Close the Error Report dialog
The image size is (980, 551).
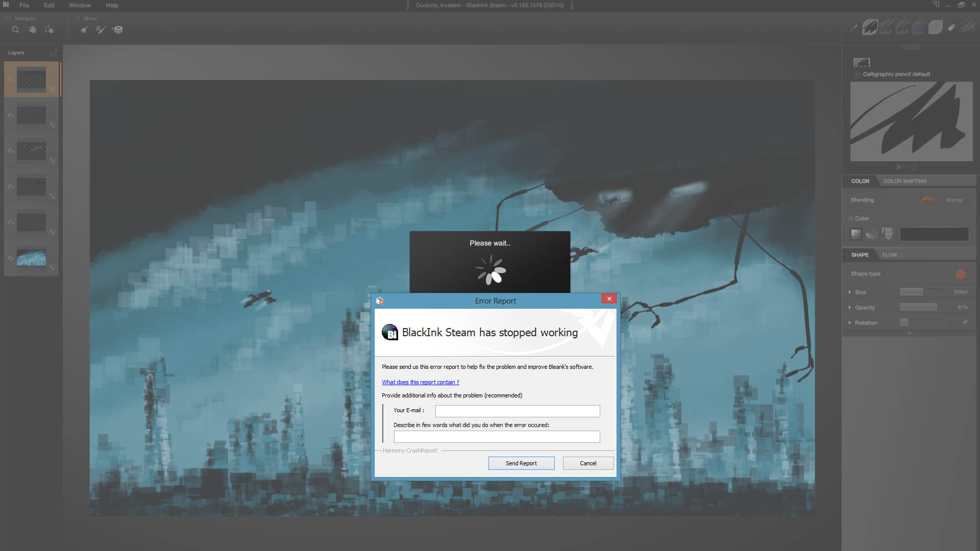[609, 299]
